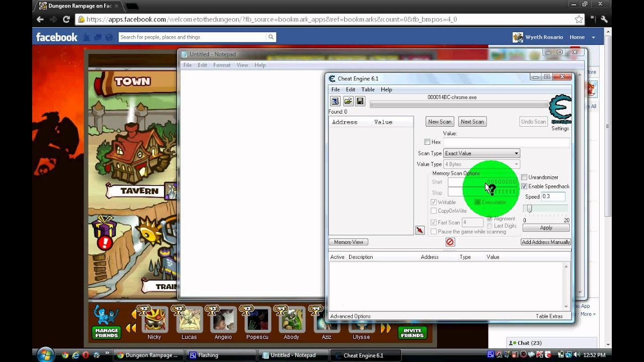Click the save floppy disk icon in Cheat Engine

point(360,101)
